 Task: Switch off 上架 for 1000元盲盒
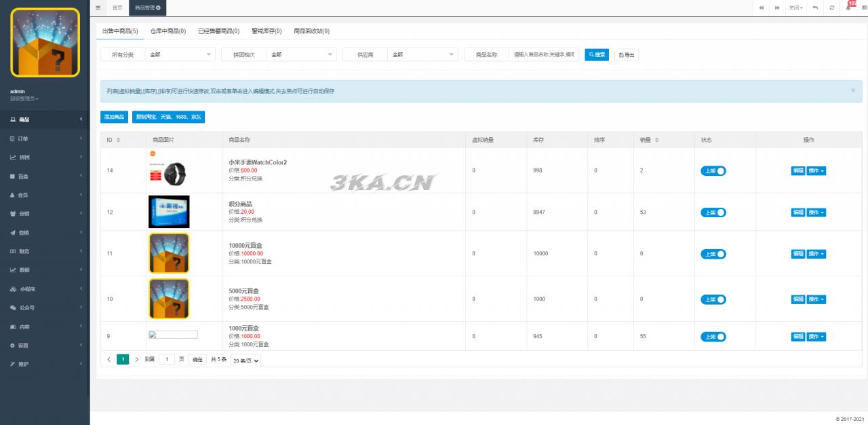713,337
